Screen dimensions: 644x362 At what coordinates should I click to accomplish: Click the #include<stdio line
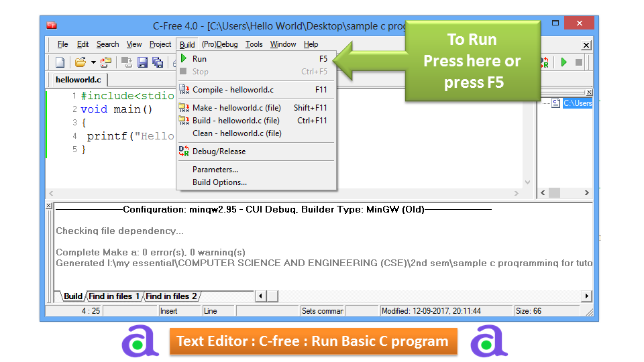[x=127, y=96]
